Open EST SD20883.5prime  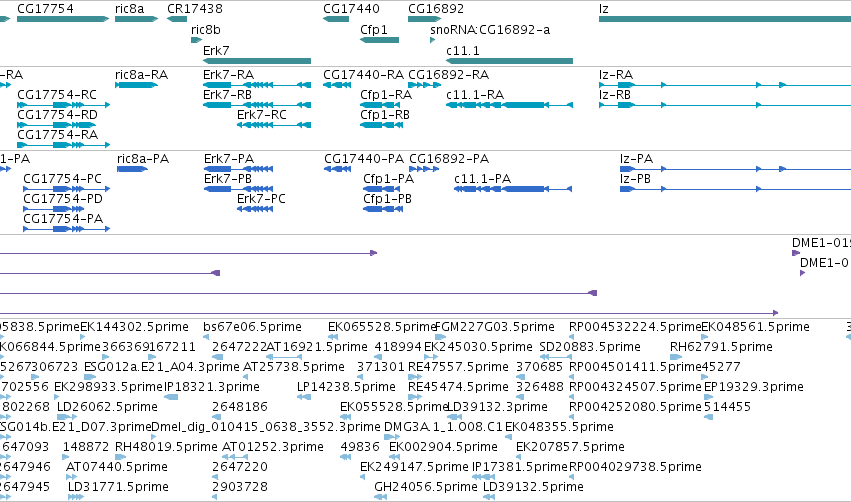click(x=590, y=347)
